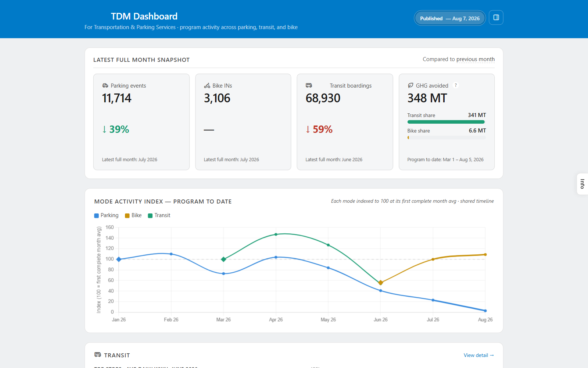Viewport: 588px width, 368px height.
Task: Click the Transit share progress bar
Action: coord(447,122)
